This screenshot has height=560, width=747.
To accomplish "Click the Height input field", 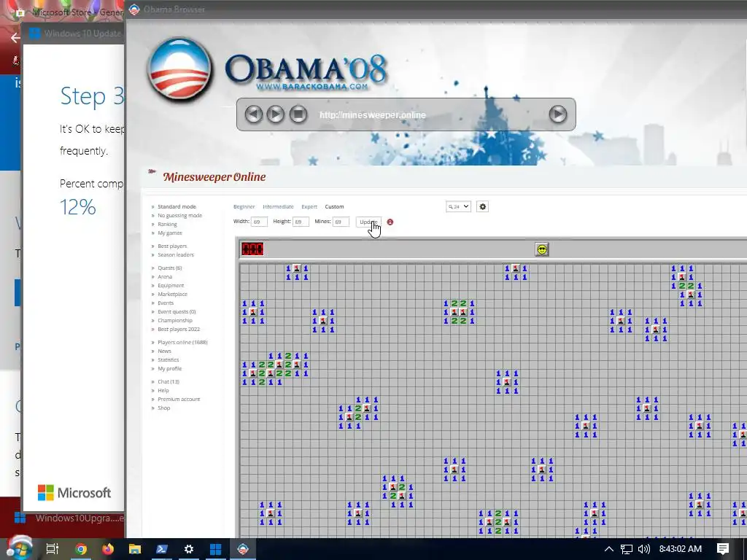I will click(x=301, y=222).
